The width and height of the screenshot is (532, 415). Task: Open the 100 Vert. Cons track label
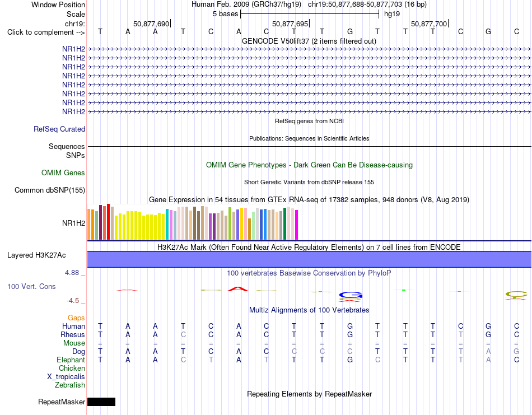pyautogui.click(x=31, y=286)
